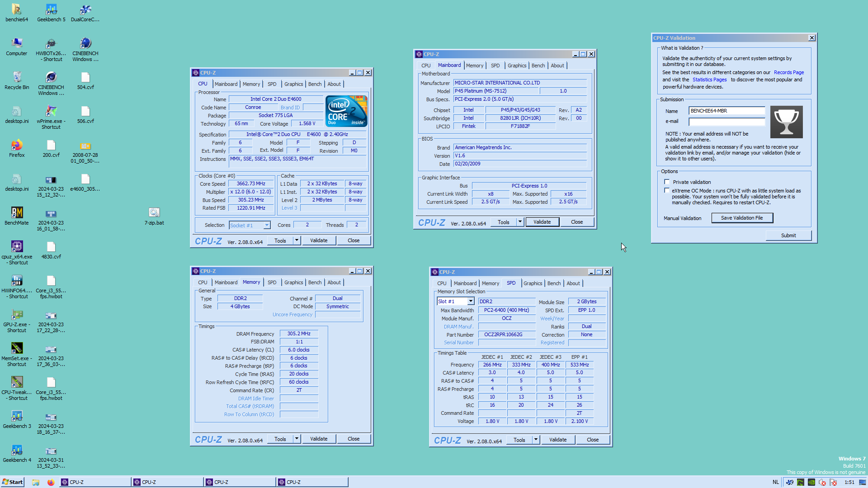
Task: Switch to Mainboard tab in CPU window
Action: [x=226, y=84]
